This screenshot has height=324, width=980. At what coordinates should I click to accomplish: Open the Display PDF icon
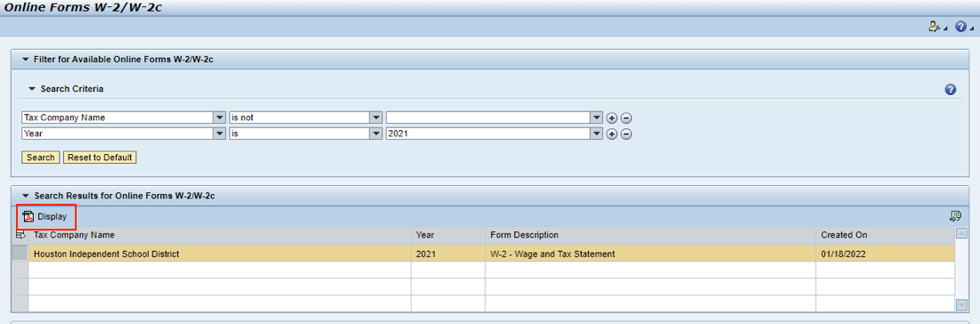(28, 216)
